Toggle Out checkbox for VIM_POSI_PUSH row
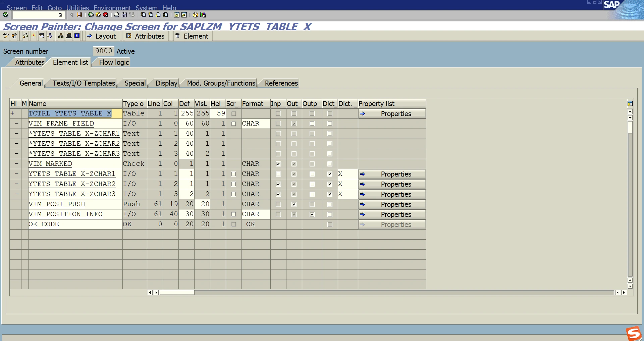The image size is (644, 341). click(294, 204)
